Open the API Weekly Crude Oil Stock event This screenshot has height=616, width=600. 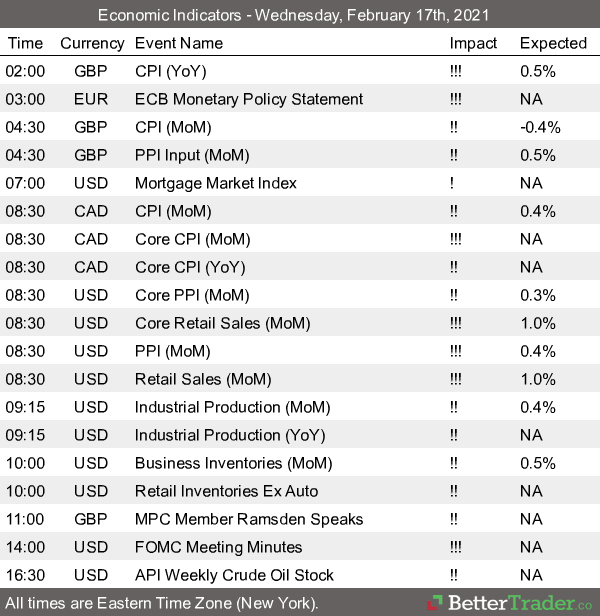point(234,575)
